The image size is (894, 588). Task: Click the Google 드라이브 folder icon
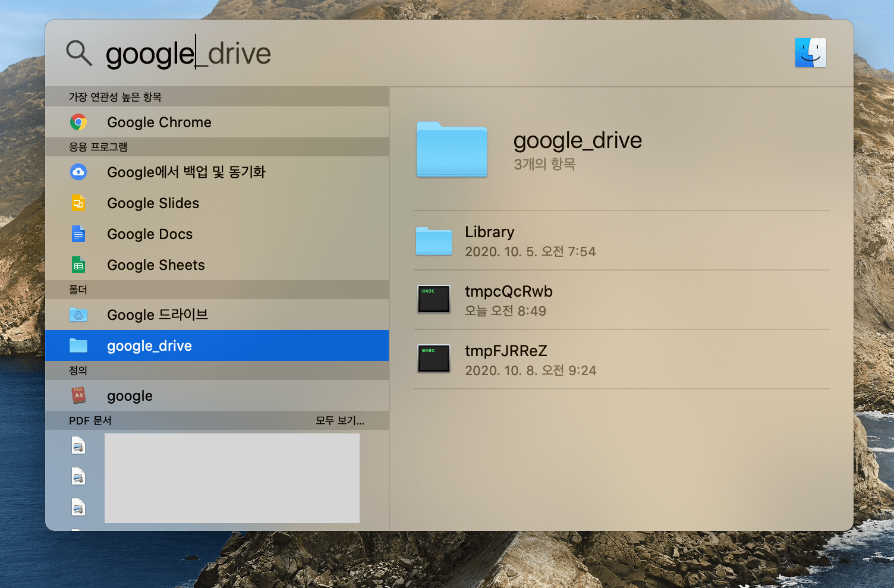pos(78,315)
